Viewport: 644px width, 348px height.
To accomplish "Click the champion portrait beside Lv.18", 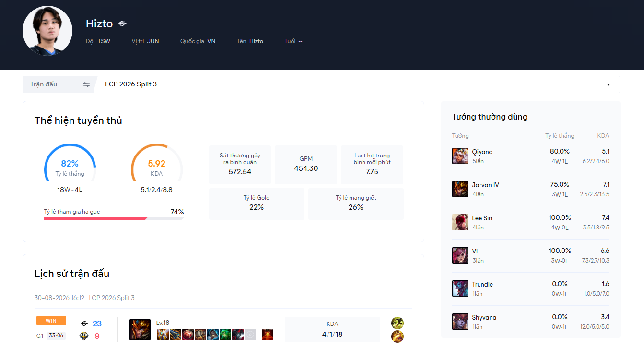I will point(140,330).
